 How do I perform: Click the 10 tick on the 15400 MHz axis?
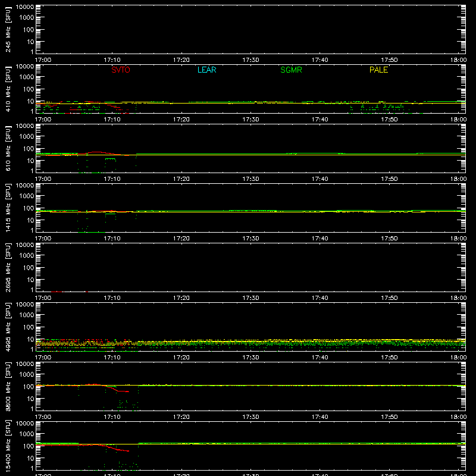(30, 458)
